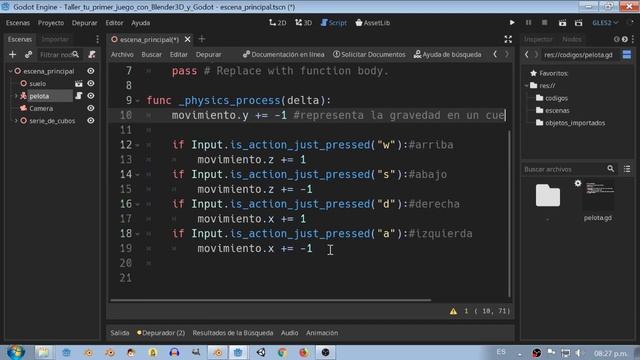Select the suelo node

[x=38, y=83]
